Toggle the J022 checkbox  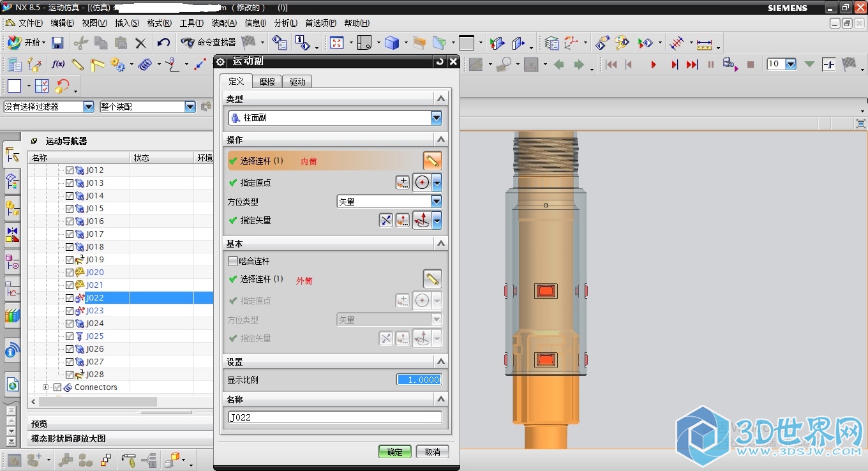coord(70,298)
